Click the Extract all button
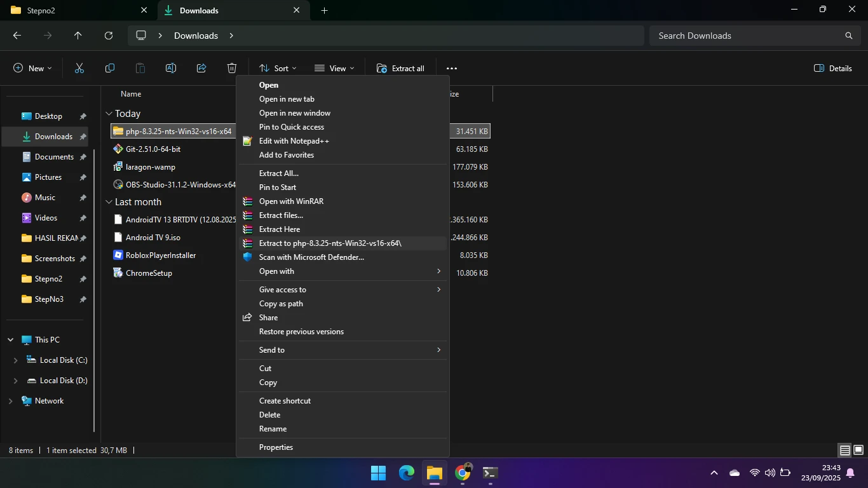 coord(400,69)
